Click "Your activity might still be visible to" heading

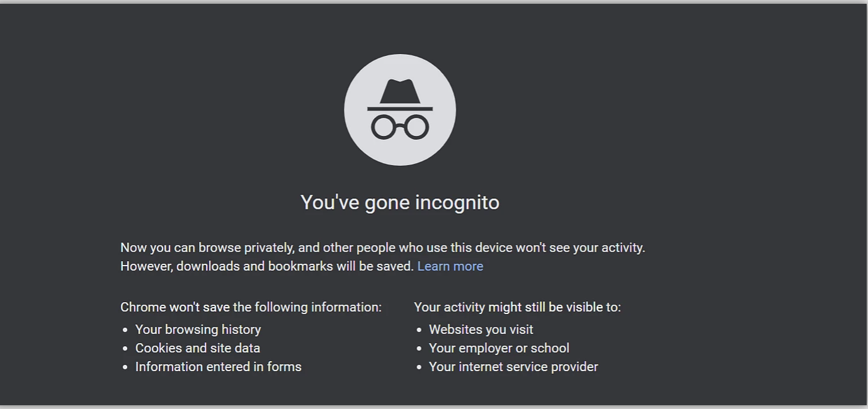[517, 307]
